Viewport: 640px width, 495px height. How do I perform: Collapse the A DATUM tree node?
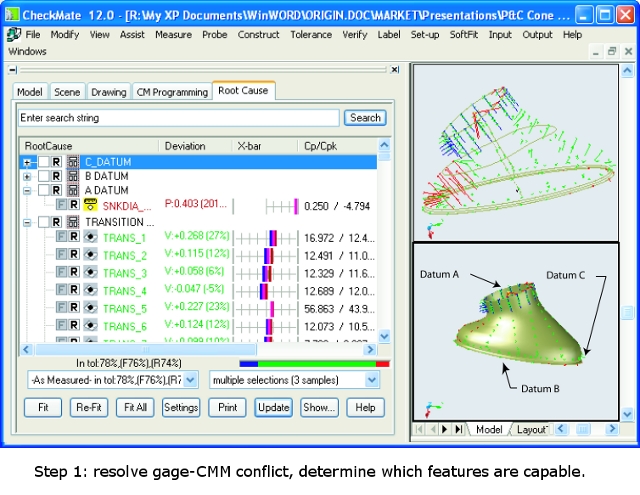coord(27,191)
